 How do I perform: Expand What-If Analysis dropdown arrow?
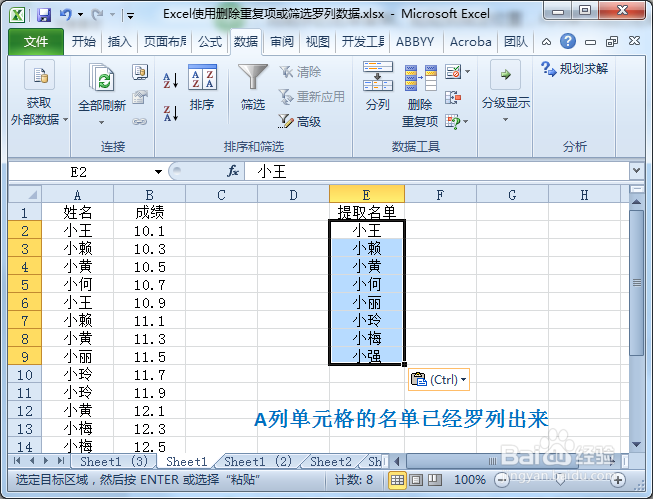tap(466, 122)
